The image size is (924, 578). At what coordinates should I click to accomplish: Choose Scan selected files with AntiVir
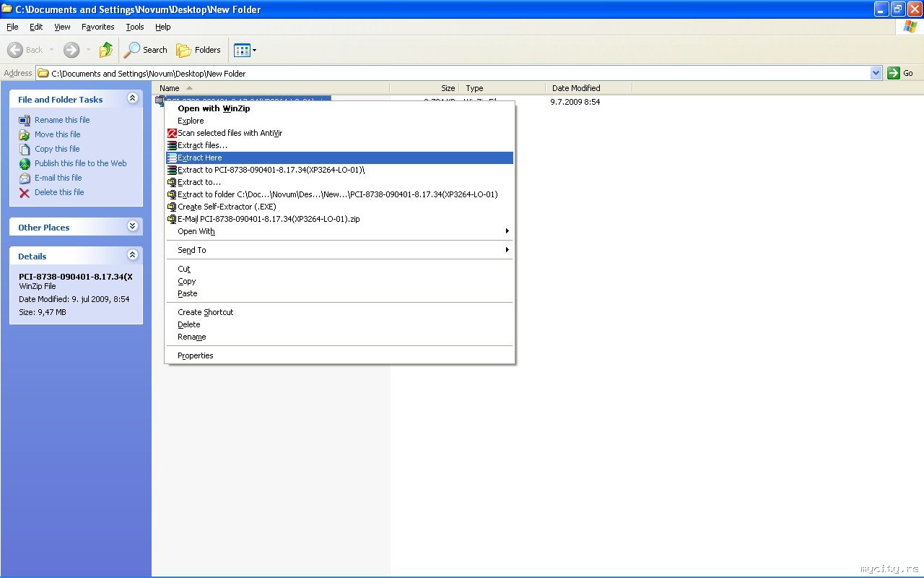[339, 133]
